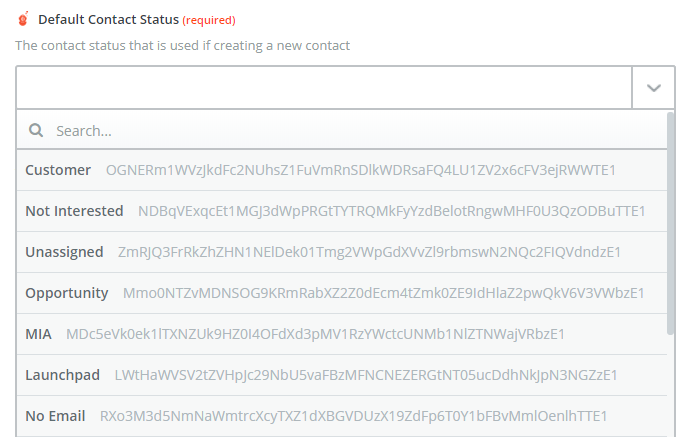Viewport: 689px width, 437px height.
Task: Click the magnifying glass search icon
Action: click(x=36, y=130)
